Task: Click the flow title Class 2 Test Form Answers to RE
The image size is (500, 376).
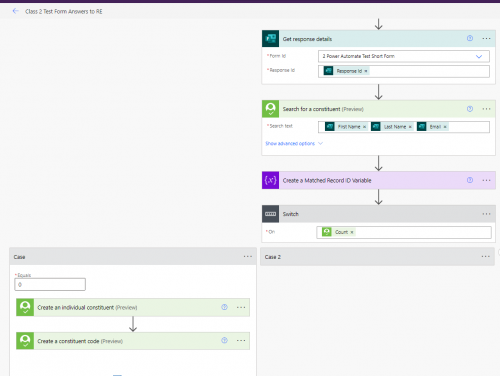Action: (64, 11)
